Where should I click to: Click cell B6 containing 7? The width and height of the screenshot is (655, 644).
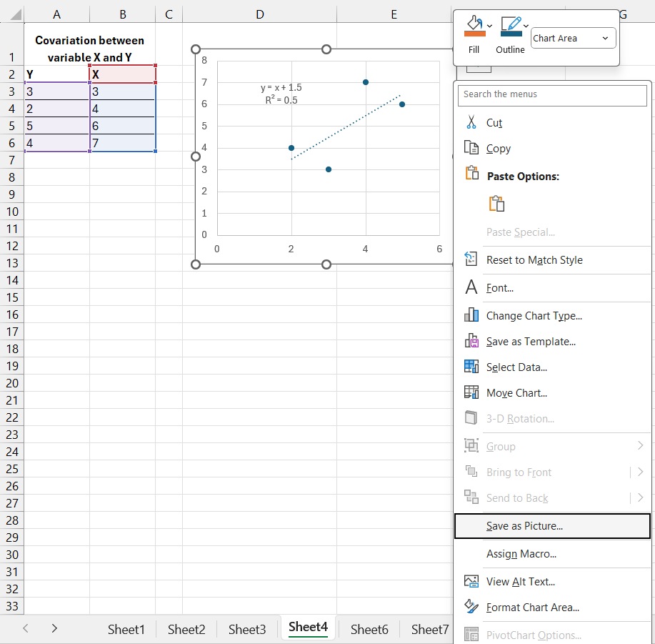pyautogui.click(x=122, y=143)
